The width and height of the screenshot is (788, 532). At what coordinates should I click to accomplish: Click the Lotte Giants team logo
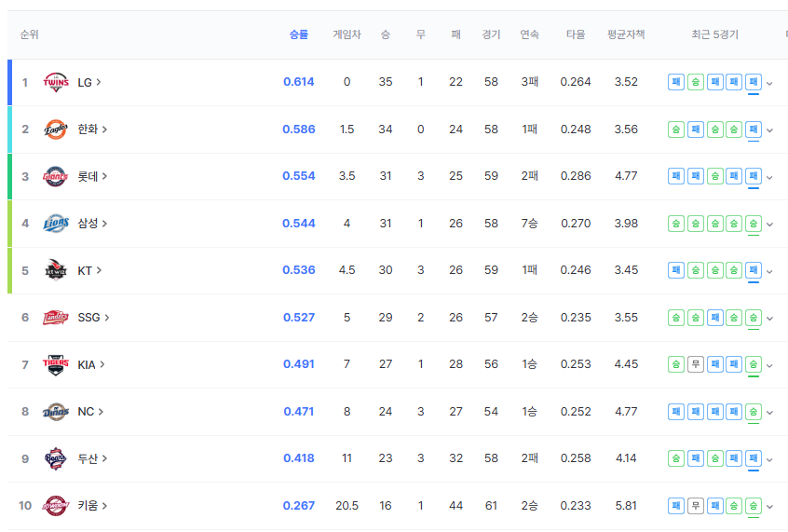pyautogui.click(x=56, y=176)
